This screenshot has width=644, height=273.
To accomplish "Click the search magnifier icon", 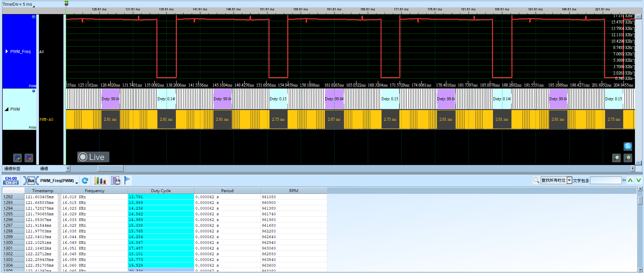I will (x=536, y=180).
